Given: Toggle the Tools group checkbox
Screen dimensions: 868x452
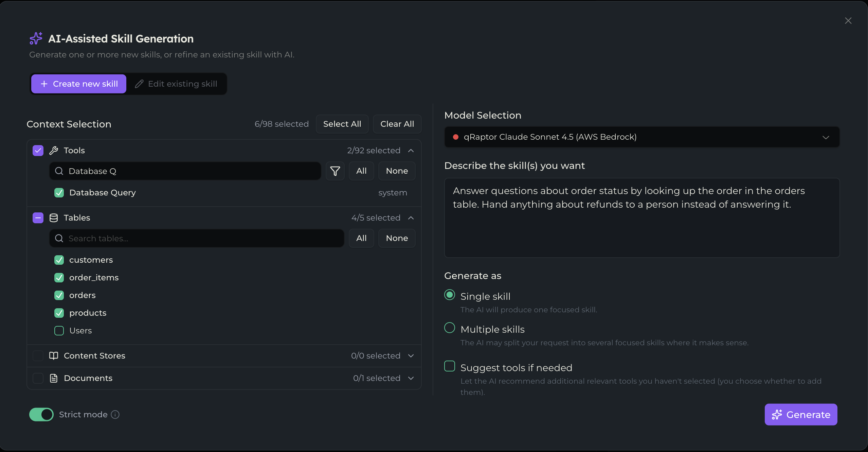Looking at the screenshot, I should point(38,151).
